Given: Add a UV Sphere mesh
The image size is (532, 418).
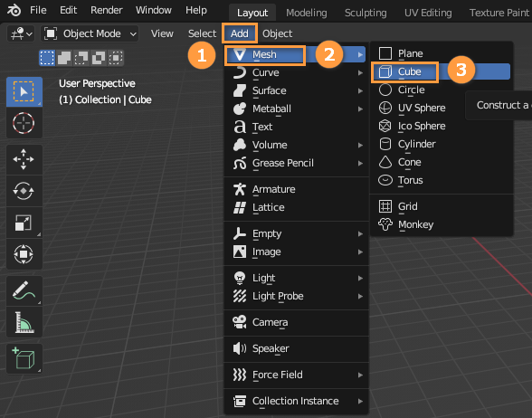Looking at the screenshot, I should click(x=442, y=108).
